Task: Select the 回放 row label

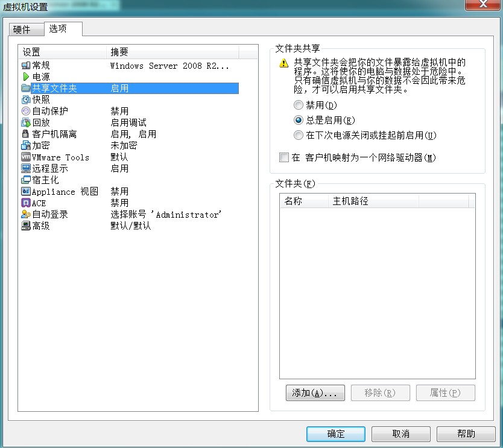Action: coord(41,122)
